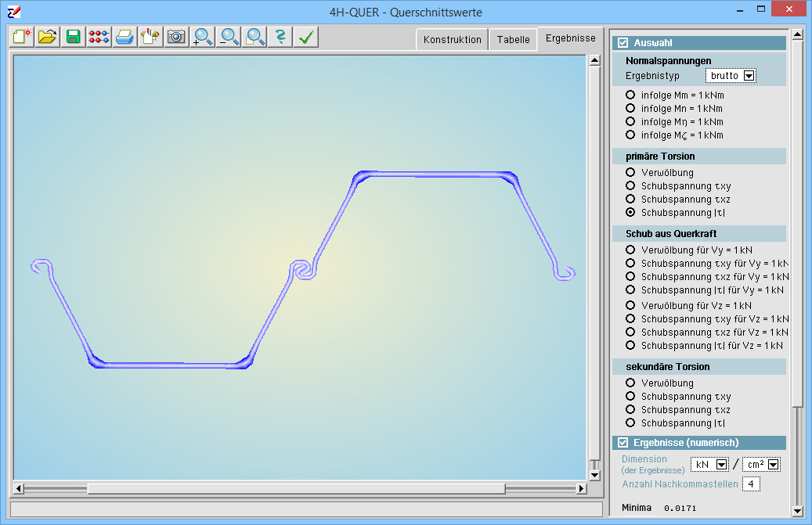Viewport: 812px width, 525px height.
Task: Print with the printer icon
Action: coord(125,37)
